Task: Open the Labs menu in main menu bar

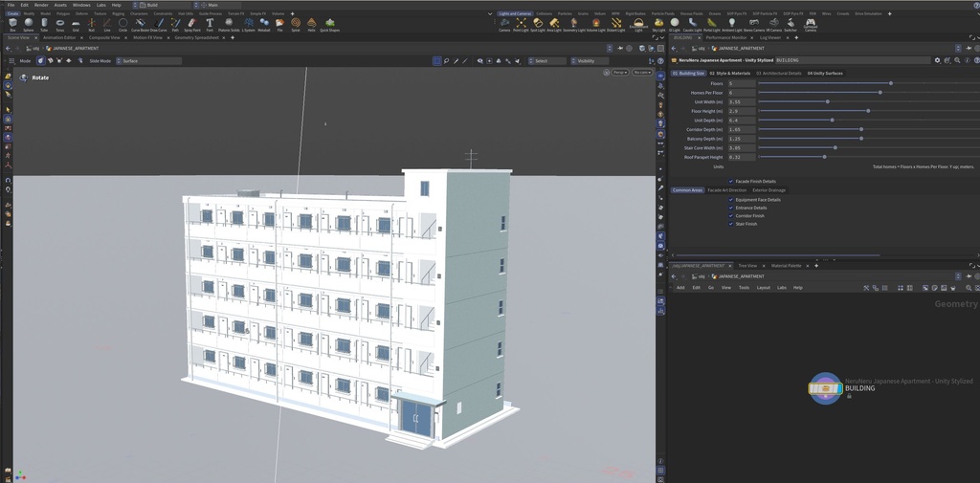Action: click(100, 5)
